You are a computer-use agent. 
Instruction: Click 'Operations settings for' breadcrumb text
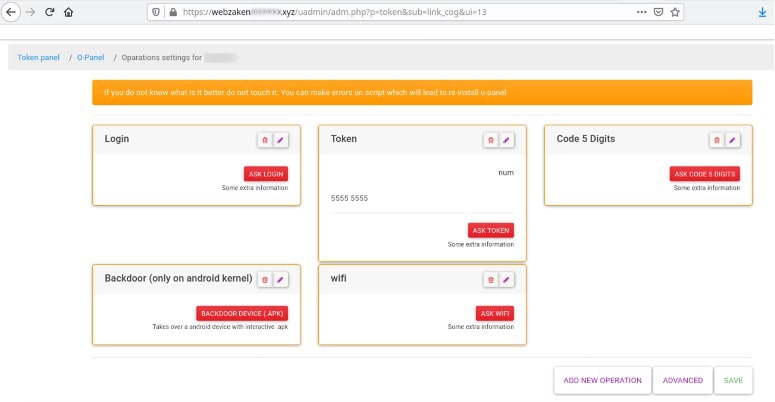[162, 57]
